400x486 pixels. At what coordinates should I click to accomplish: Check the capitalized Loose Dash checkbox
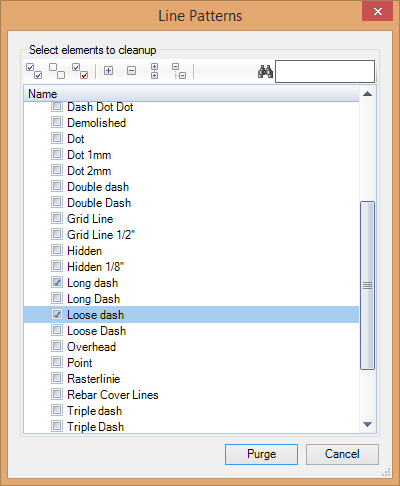point(57,330)
